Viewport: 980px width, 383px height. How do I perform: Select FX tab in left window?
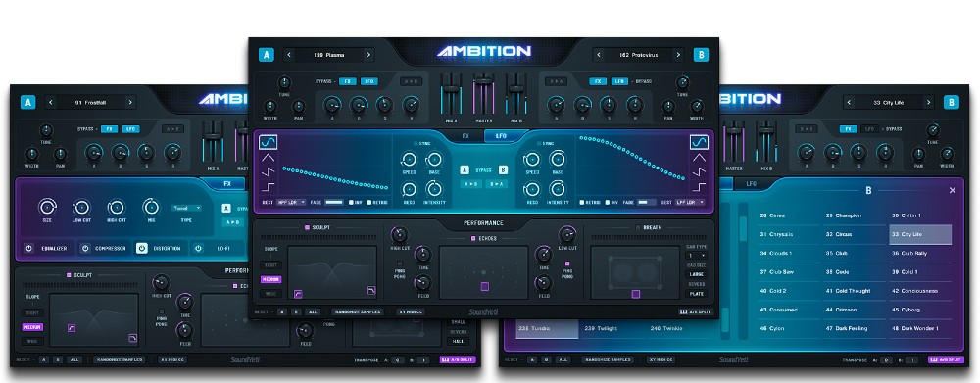[x=227, y=184]
